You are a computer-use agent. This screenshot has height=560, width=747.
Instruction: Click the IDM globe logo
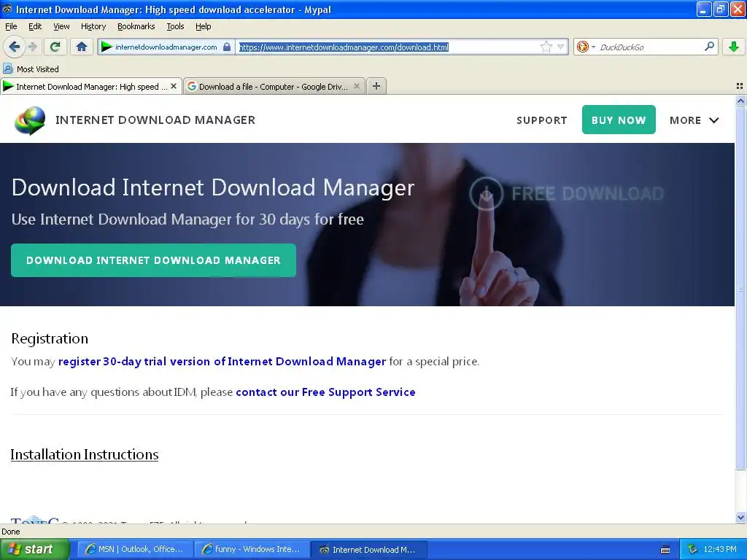pos(30,120)
